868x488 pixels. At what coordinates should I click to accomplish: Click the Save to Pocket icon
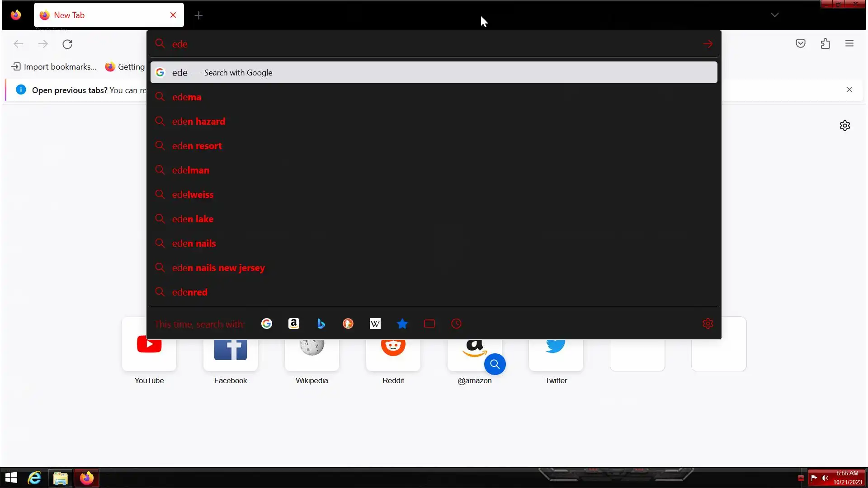tap(801, 44)
